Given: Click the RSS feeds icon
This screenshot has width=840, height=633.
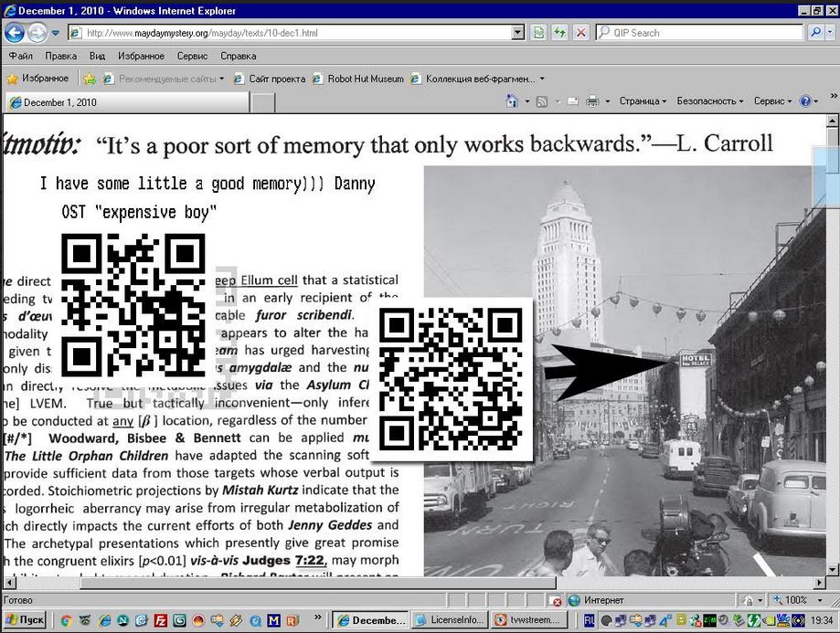Looking at the screenshot, I should [x=542, y=101].
